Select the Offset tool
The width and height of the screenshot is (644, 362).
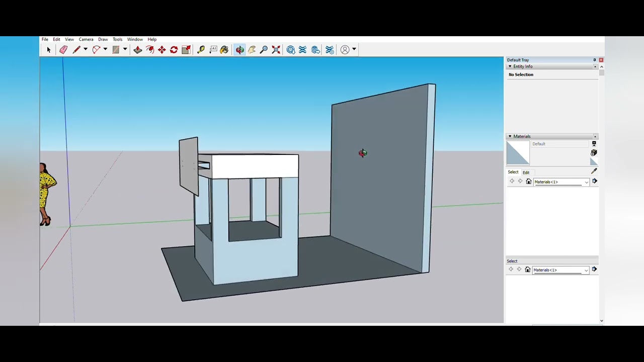pyautogui.click(x=150, y=50)
